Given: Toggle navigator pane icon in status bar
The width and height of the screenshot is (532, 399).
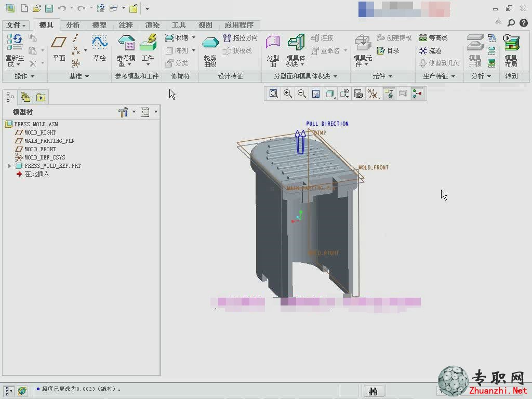Looking at the screenshot, I should (9, 391).
